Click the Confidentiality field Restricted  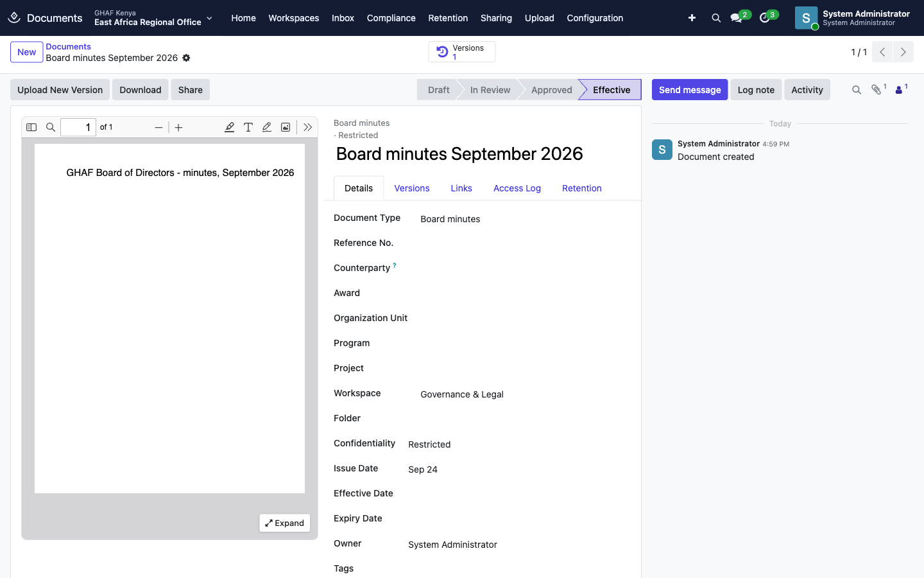pos(429,444)
